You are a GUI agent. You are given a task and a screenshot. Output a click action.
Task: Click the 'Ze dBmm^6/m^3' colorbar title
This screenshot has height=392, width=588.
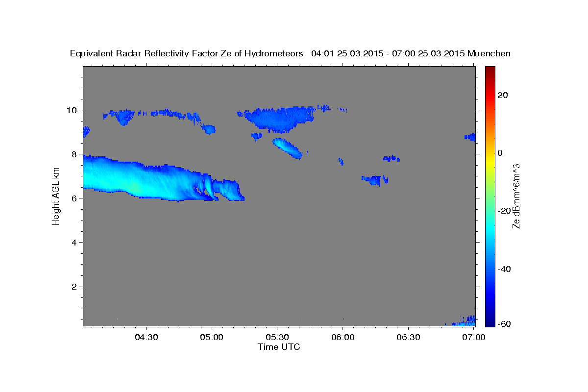click(x=516, y=196)
